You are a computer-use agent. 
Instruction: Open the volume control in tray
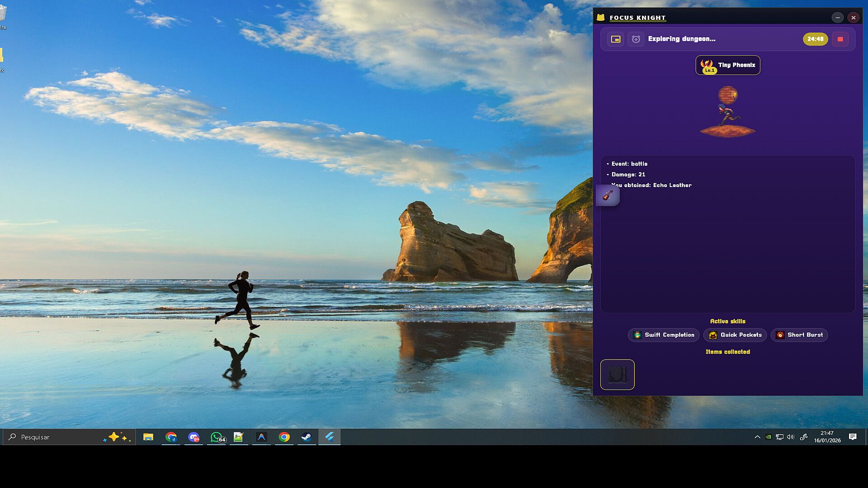(790, 437)
